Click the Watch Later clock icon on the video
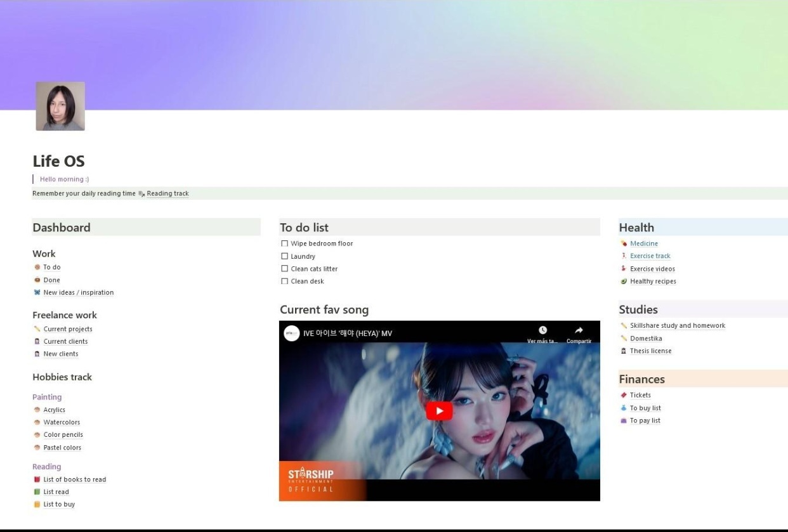The width and height of the screenshot is (788, 532). pos(542,330)
